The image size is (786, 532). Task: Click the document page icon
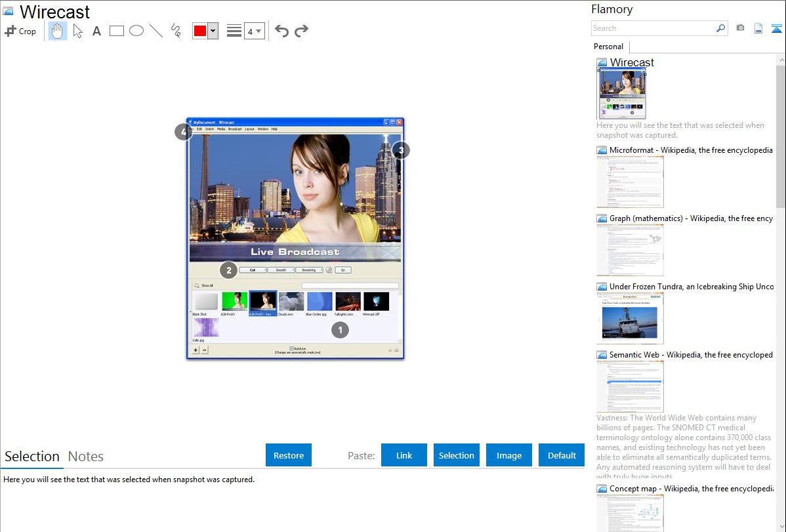click(x=758, y=28)
